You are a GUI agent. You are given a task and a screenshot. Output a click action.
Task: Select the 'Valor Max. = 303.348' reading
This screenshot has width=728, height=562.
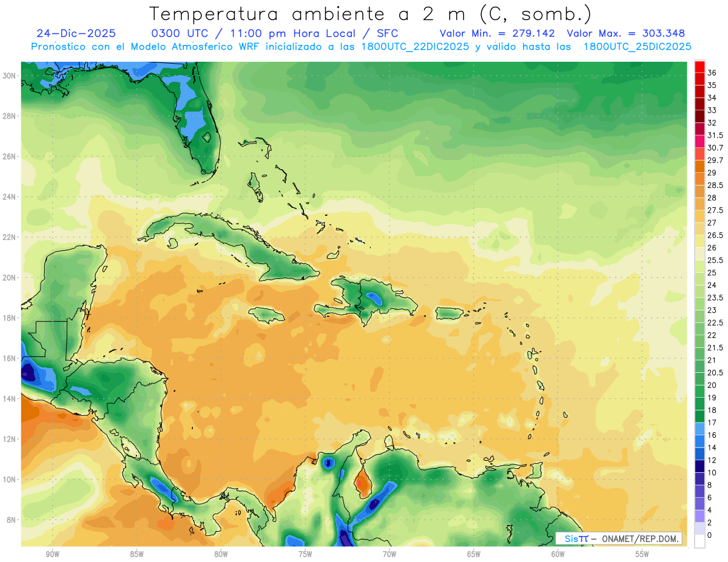click(x=625, y=33)
